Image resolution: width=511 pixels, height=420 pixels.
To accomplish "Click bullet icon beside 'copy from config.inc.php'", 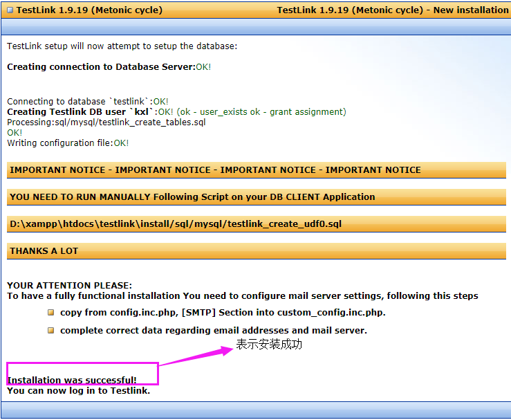I will click(x=51, y=312).
